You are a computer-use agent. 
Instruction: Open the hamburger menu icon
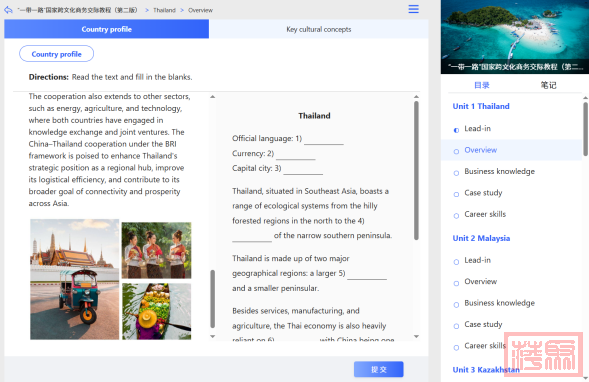pyautogui.click(x=414, y=9)
